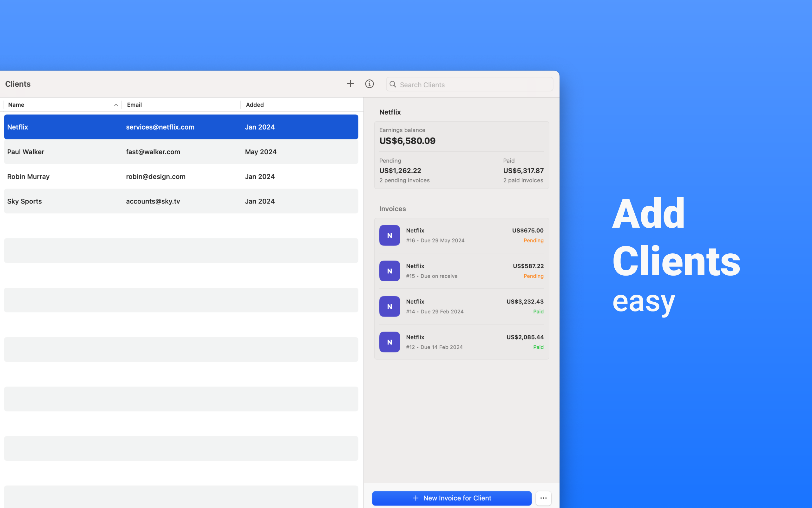Click the N avatar of invoice #12
Screen dimensions: 812x508
389,342
